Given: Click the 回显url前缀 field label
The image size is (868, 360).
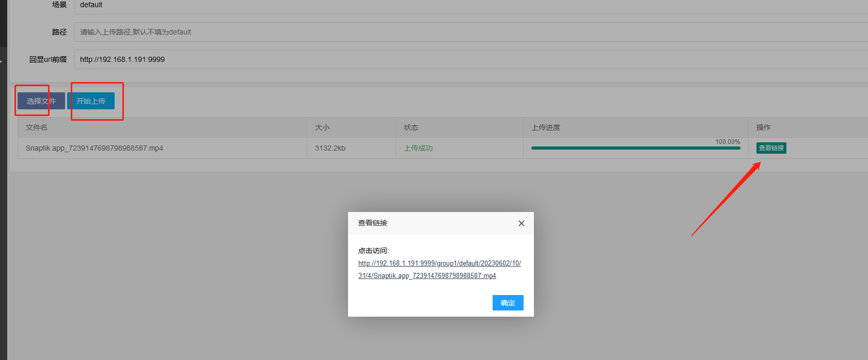Looking at the screenshot, I should coord(48,59).
